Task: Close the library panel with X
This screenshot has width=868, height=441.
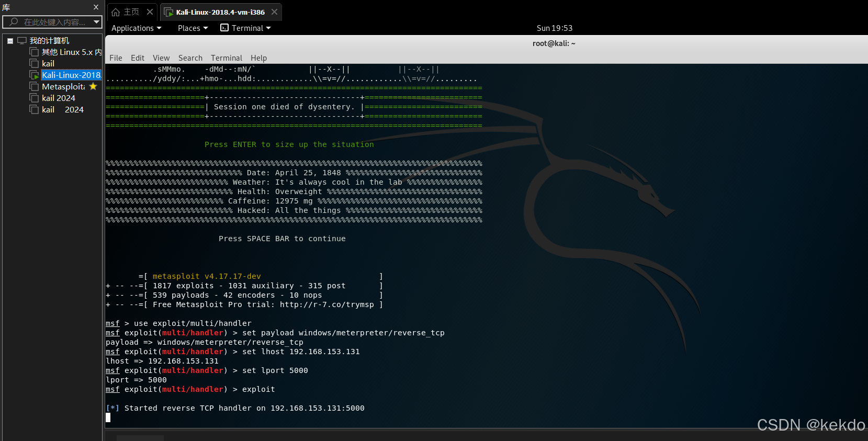Action: pyautogui.click(x=96, y=7)
